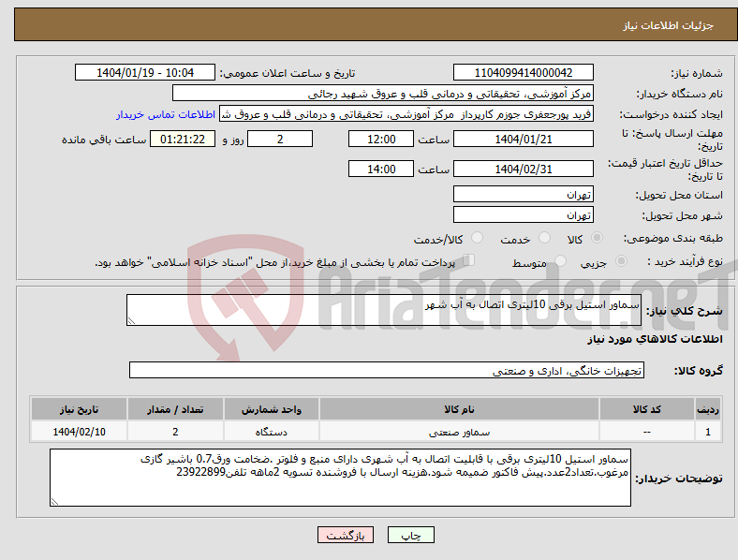The width and height of the screenshot is (738, 560).
Task: Click the بازگشت (back) button
Action: (x=346, y=535)
